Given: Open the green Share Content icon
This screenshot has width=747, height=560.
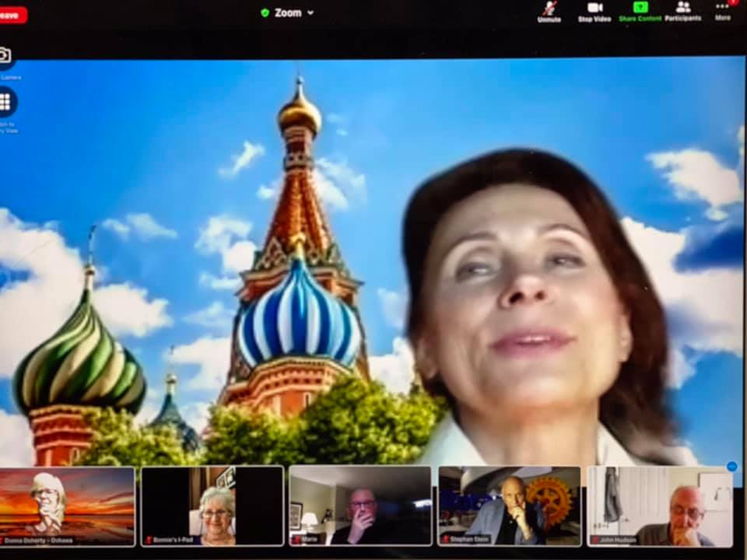Looking at the screenshot, I should pyautogui.click(x=640, y=11).
